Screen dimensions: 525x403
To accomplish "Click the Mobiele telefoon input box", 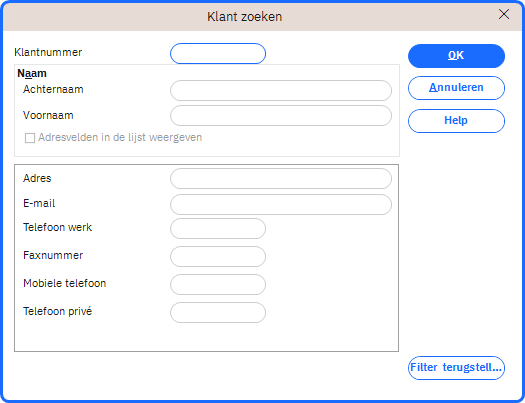I will [218, 285].
